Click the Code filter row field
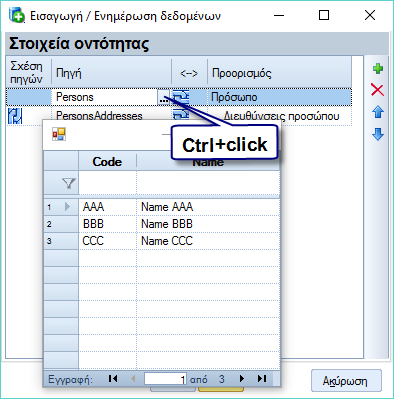The width and height of the screenshot is (394, 399). pyautogui.click(x=107, y=183)
